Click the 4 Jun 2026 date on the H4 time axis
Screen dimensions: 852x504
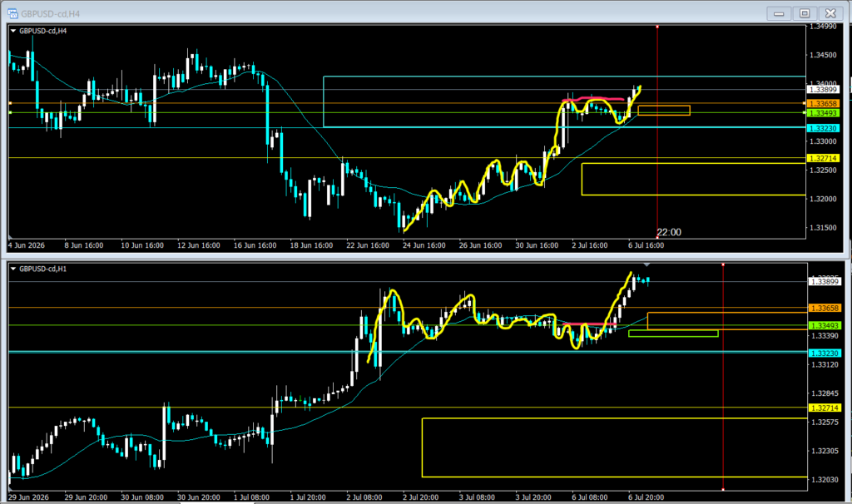[x=26, y=245]
